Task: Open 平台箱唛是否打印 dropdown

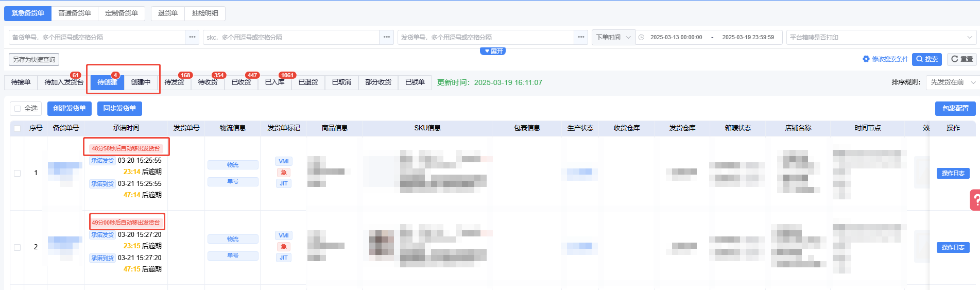Action: click(x=881, y=37)
